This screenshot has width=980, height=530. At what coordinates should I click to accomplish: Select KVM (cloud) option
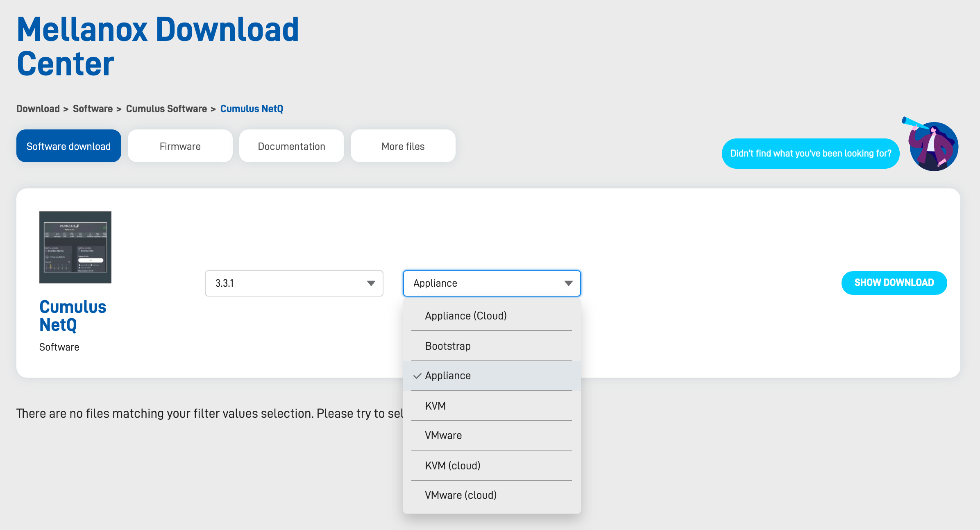click(453, 466)
